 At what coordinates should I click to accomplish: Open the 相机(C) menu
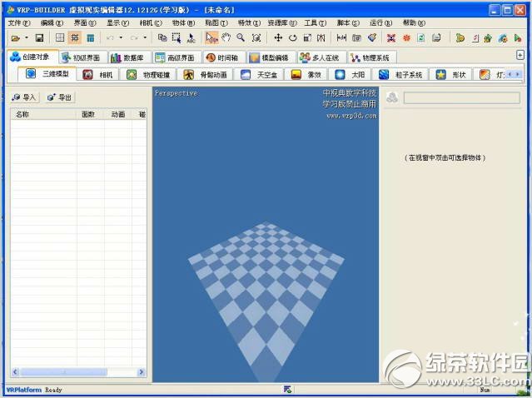[x=151, y=22]
